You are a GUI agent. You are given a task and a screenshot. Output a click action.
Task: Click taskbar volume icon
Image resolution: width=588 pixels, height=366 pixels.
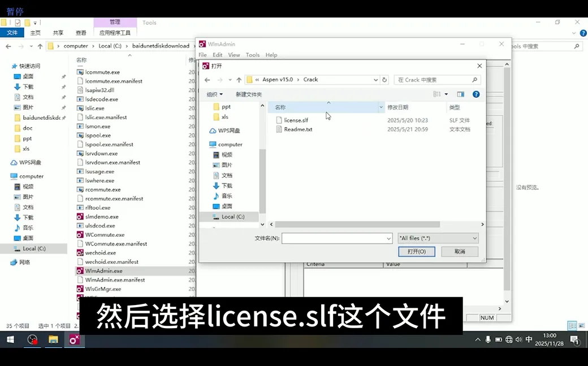[518, 339]
